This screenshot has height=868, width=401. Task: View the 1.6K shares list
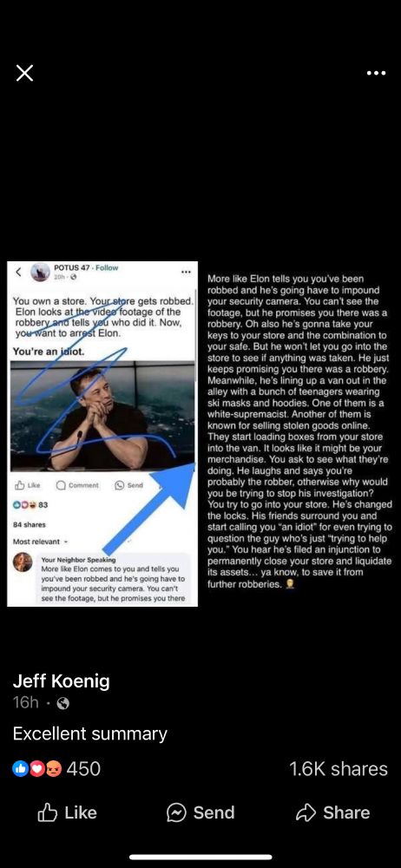point(339,769)
